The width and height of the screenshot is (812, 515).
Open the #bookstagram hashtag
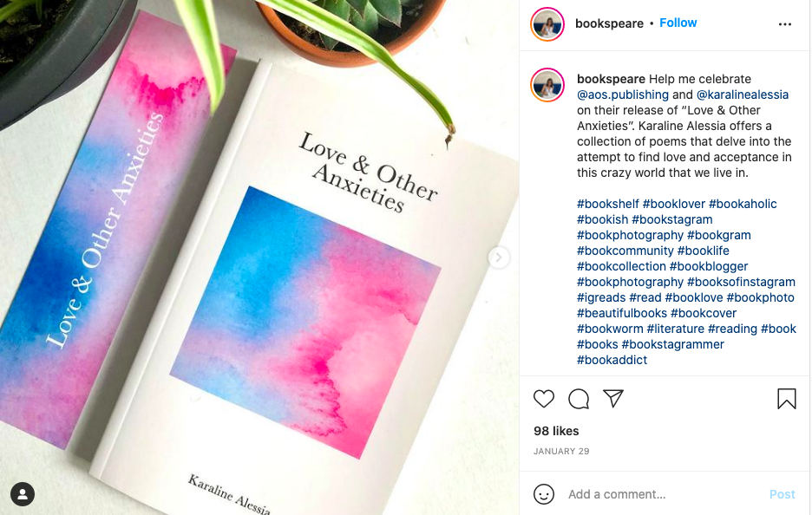(x=671, y=219)
